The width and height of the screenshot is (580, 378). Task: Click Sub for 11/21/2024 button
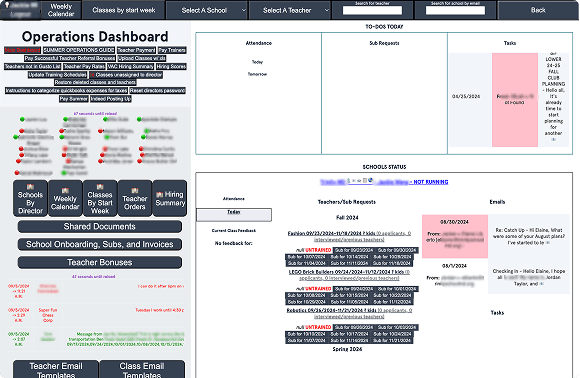pyautogui.click(x=392, y=340)
